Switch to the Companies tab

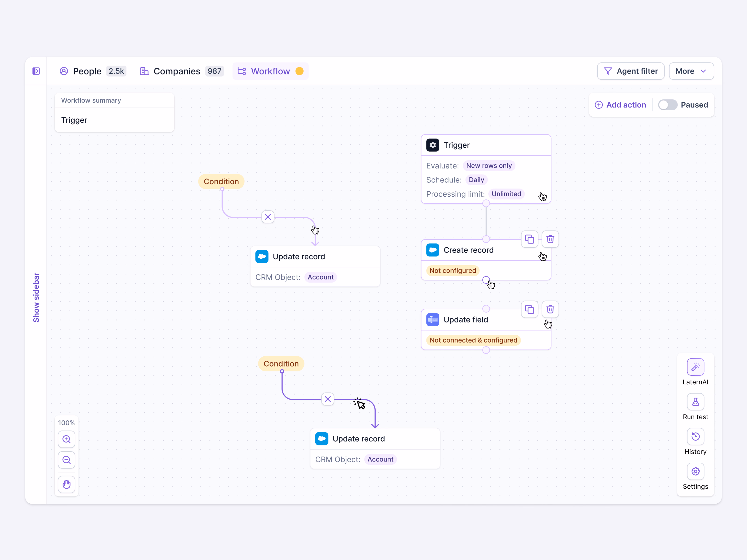[182, 71]
